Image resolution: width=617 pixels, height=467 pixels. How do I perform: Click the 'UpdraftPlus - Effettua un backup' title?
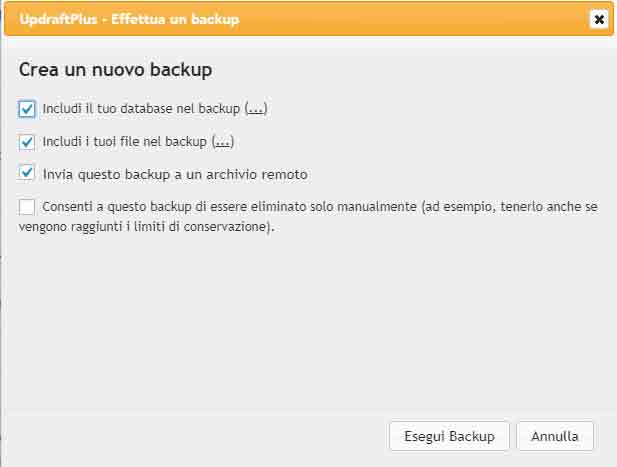coord(129,19)
